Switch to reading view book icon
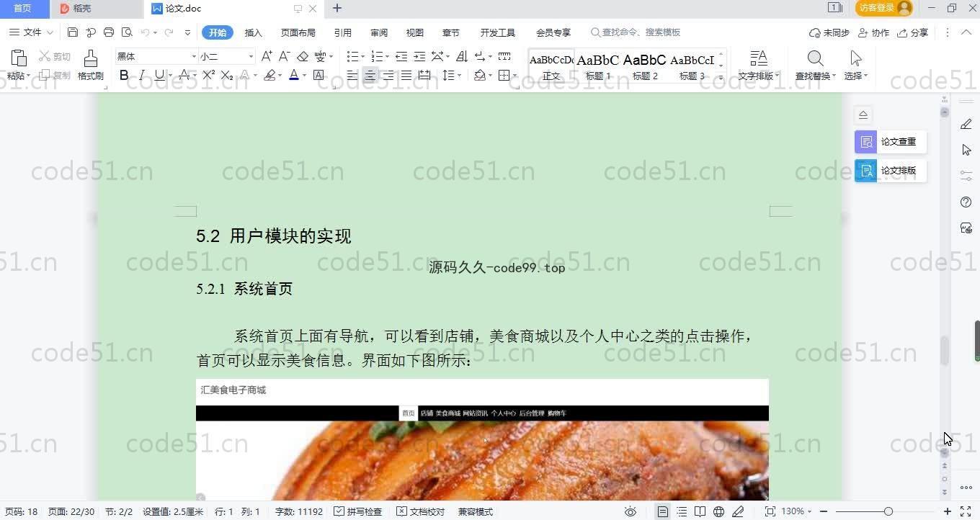The height and width of the screenshot is (520, 980). coord(700,511)
